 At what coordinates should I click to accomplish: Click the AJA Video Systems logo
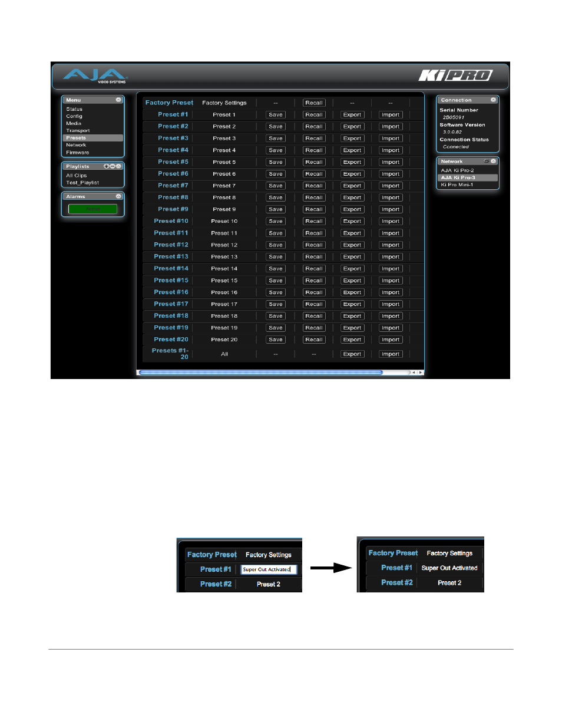pyautogui.click(x=95, y=76)
